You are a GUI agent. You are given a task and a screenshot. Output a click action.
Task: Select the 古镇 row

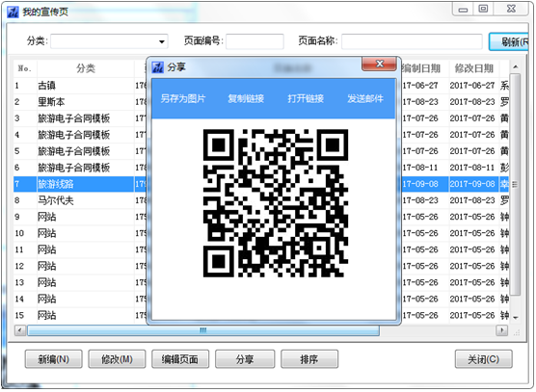[261, 86]
